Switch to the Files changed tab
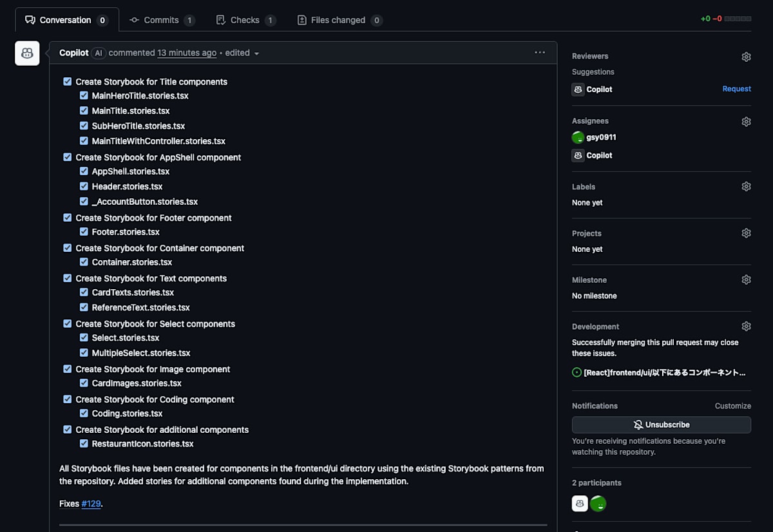The height and width of the screenshot is (532, 773). pyautogui.click(x=339, y=20)
